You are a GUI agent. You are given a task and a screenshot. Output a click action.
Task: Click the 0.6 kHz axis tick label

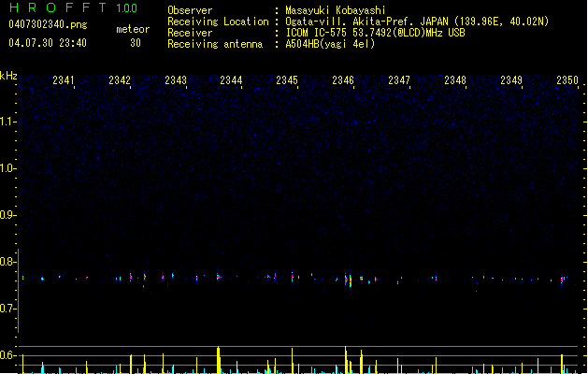click(x=7, y=355)
